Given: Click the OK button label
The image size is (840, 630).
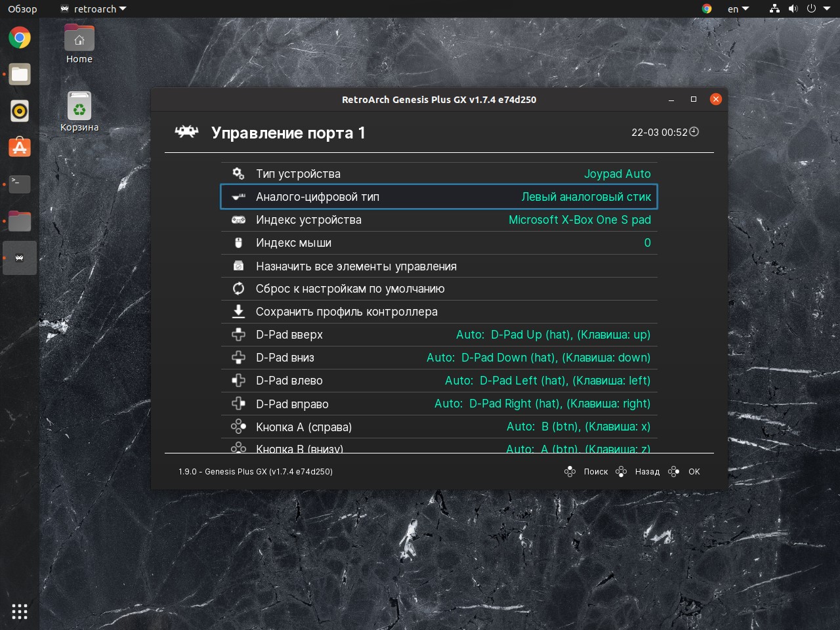Looking at the screenshot, I should click(694, 471).
